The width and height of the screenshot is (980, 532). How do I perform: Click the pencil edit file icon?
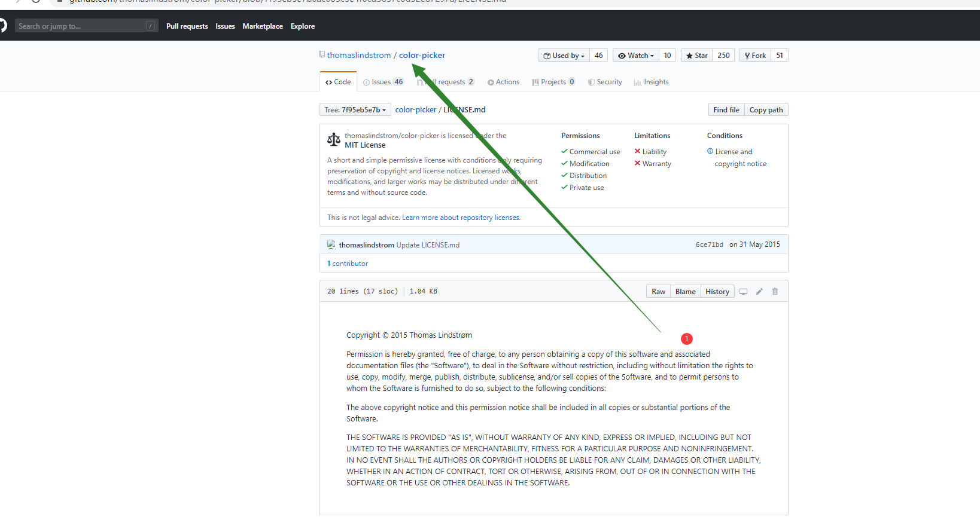pyautogui.click(x=759, y=292)
